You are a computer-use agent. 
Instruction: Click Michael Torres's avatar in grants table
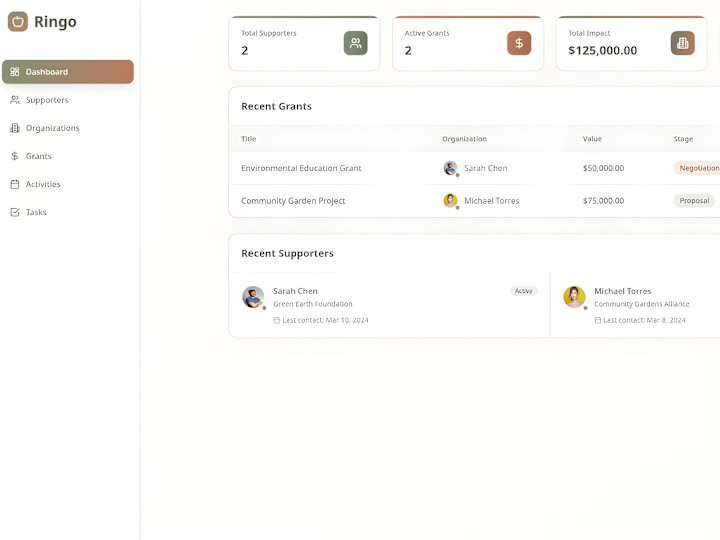coord(450,201)
